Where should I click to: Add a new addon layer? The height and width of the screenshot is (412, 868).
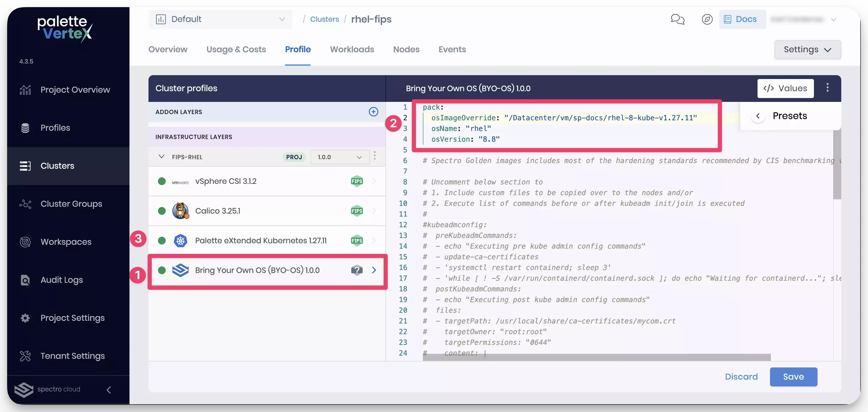coord(373,112)
